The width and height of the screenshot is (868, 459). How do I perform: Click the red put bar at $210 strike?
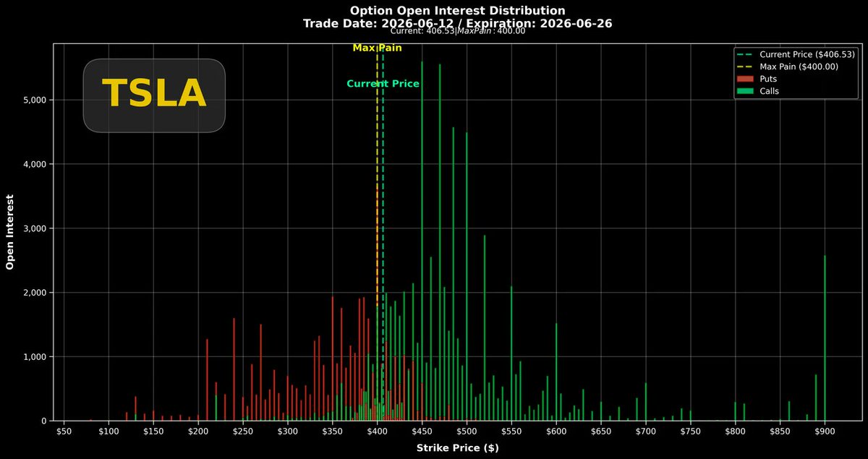(207, 380)
